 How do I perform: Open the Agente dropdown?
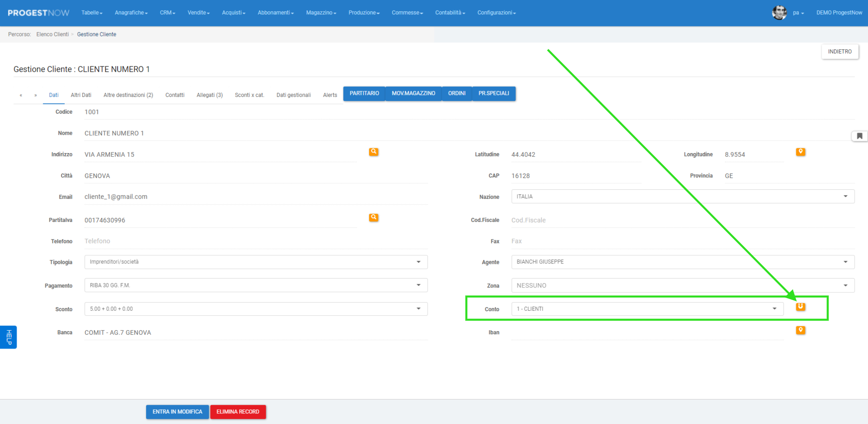[x=682, y=262]
